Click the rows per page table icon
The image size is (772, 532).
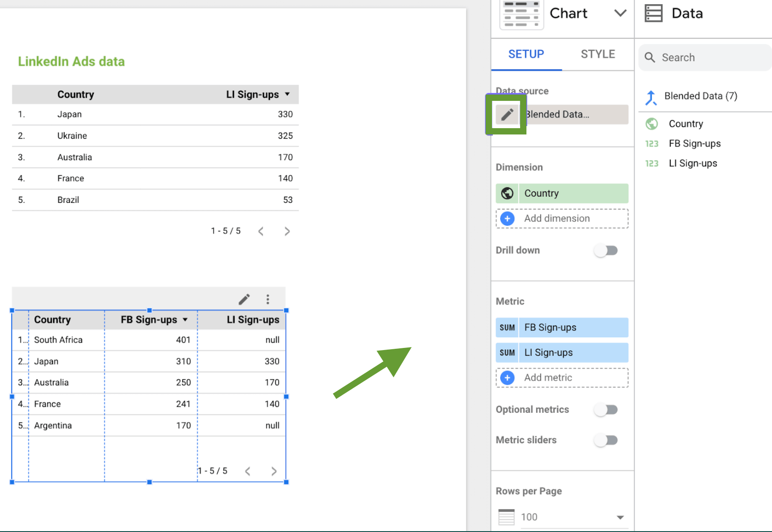506,517
